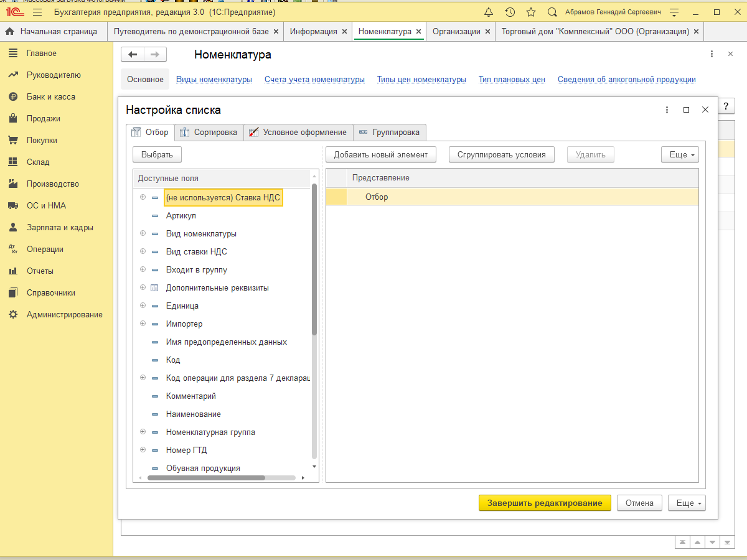The width and height of the screenshot is (747, 560).
Task: Open Счета учета номенклатуры link
Action: coord(314,80)
